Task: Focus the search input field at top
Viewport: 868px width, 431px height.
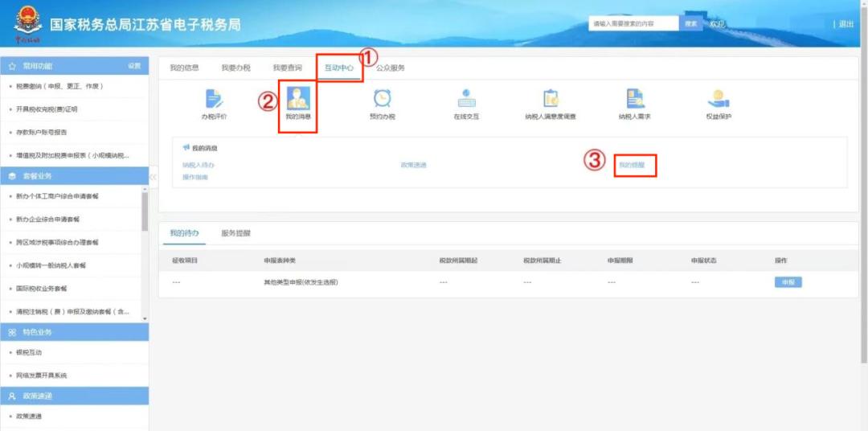Action: click(x=633, y=24)
